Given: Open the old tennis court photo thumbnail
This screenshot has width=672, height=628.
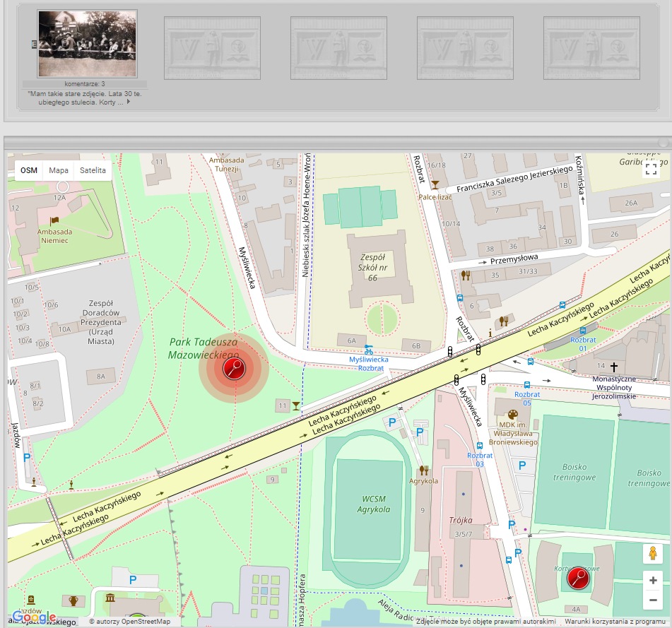Looking at the screenshot, I should tap(87, 44).
